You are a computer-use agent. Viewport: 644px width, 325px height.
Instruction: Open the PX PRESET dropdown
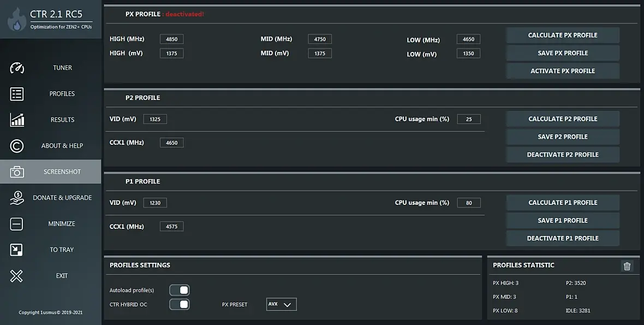281,304
